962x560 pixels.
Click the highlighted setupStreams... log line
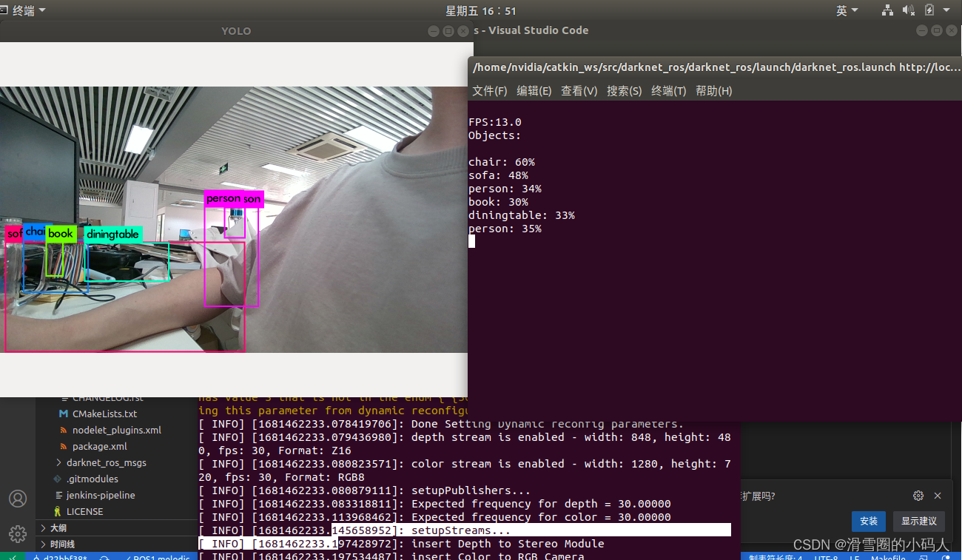click(x=465, y=530)
